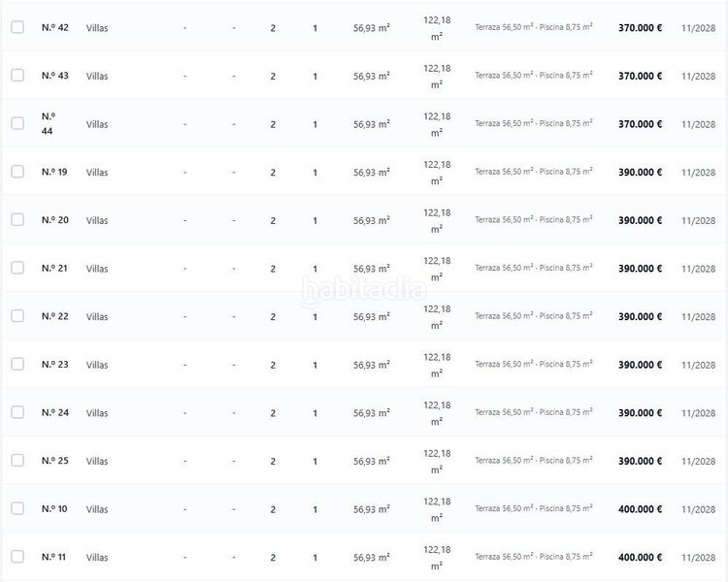
Task: Mark the checkbox for villa N.º 20
Action: point(17,219)
